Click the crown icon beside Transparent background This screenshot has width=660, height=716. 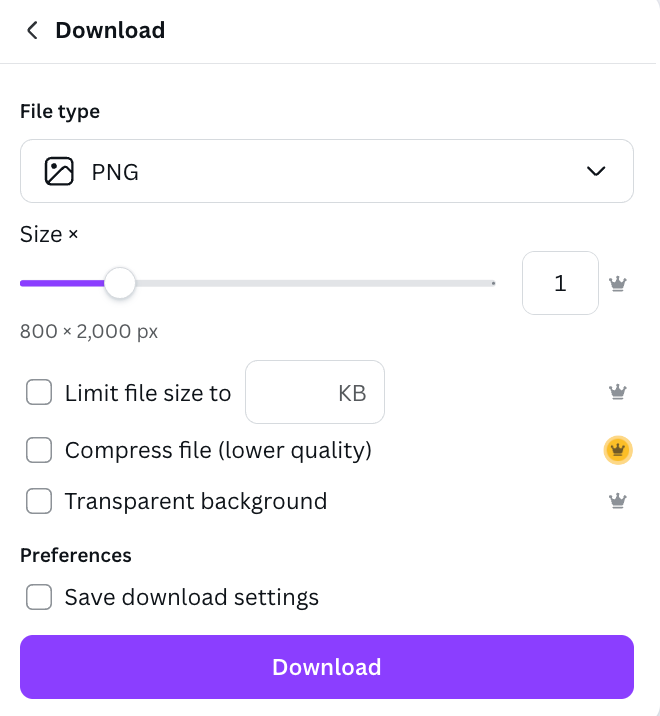click(x=618, y=501)
